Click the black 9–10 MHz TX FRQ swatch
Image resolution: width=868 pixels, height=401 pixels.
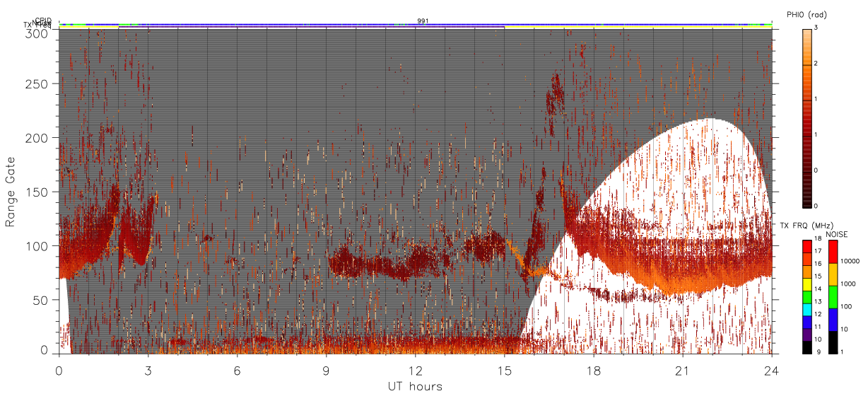coord(807,346)
